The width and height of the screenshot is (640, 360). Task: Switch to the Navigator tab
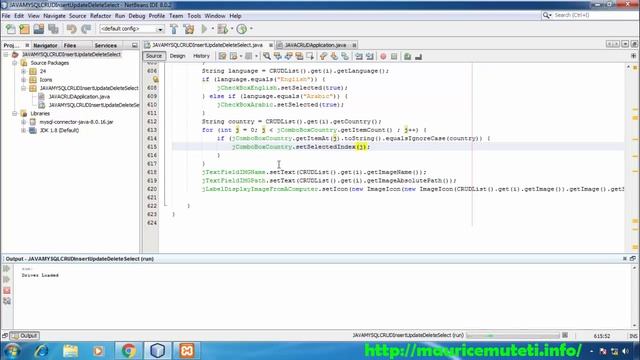click(x=45, y=45)
